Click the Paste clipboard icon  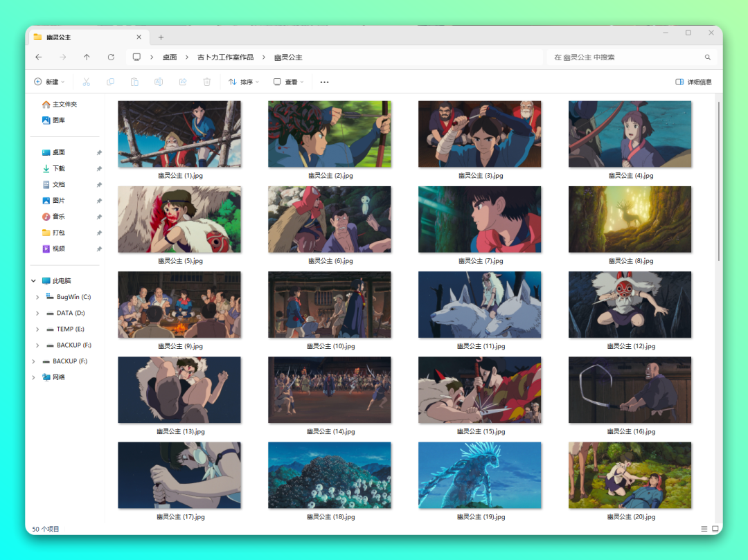(x=134, y=82)
